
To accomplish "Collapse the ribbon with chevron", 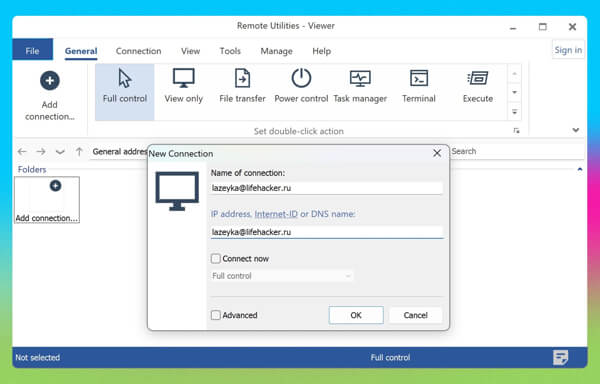I will pyautogui.click(x=576, y=130).
